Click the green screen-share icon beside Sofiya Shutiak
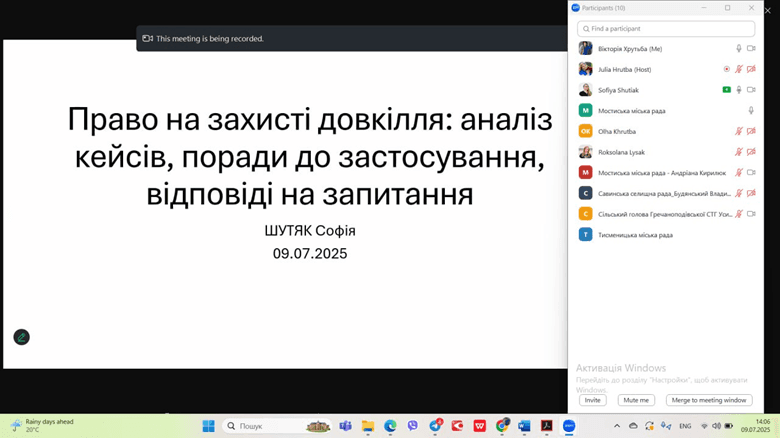 click(x=727, y=90)
